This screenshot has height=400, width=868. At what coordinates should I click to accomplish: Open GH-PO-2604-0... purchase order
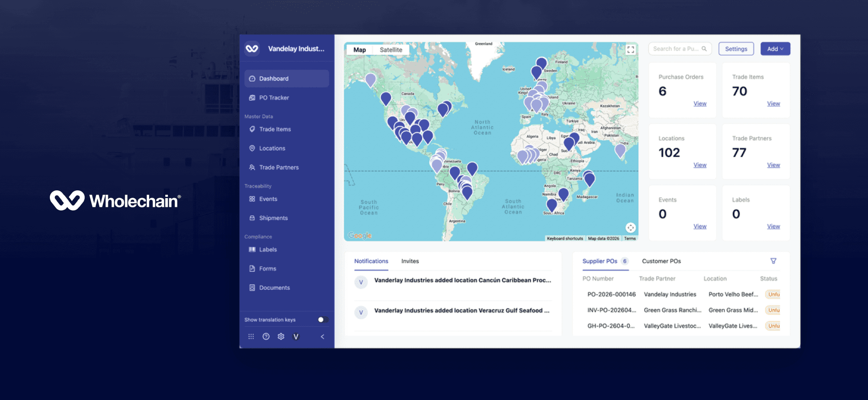pyautogui.click(x=611, y=326)
